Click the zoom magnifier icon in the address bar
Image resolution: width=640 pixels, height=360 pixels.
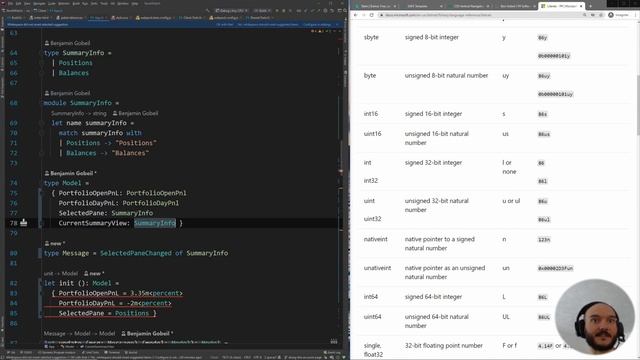(584, 15)
